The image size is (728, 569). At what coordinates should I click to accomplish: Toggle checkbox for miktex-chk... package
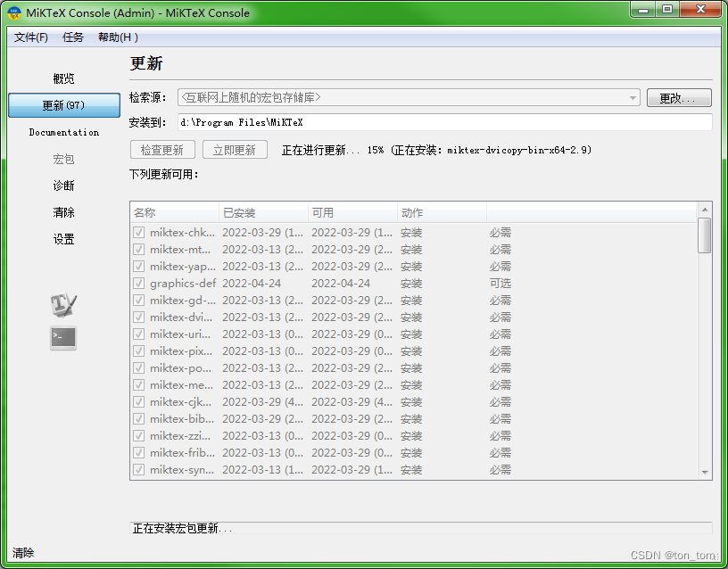(139, 232)
